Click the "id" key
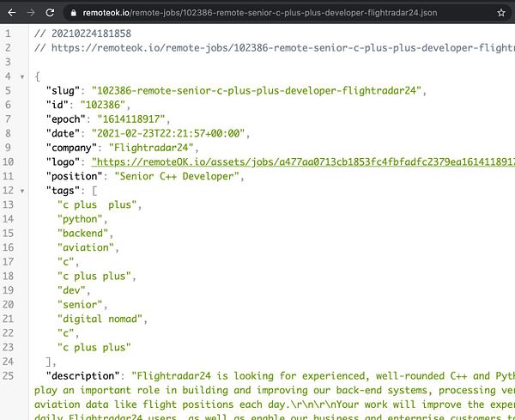Screen dimensions: 515x420 coord(58,105)
